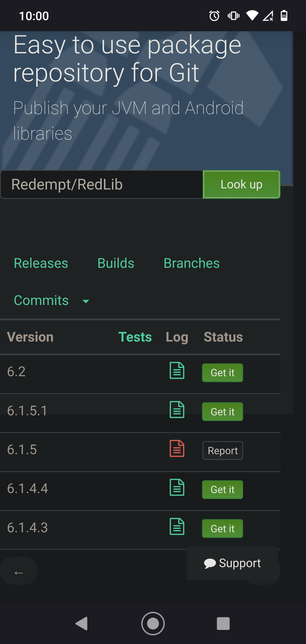
Task: Tap the Android back navigation button
Action: 82,624
